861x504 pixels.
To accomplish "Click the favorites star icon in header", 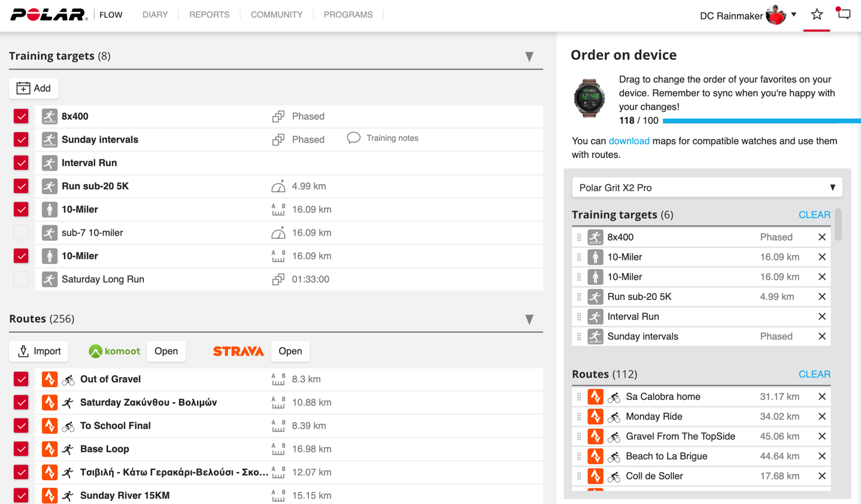I will [x=817, y=15].
